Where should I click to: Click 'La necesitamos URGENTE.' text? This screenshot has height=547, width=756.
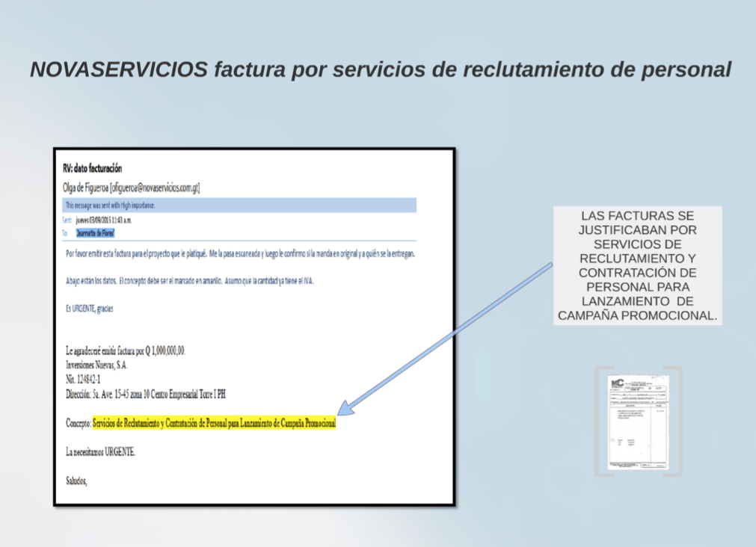point(101,452)
